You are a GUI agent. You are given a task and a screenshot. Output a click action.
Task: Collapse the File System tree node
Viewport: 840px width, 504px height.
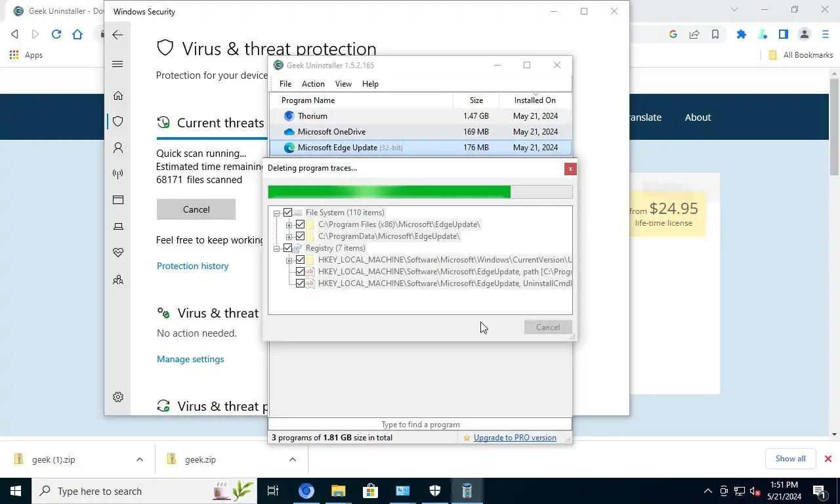click(277, 213)
